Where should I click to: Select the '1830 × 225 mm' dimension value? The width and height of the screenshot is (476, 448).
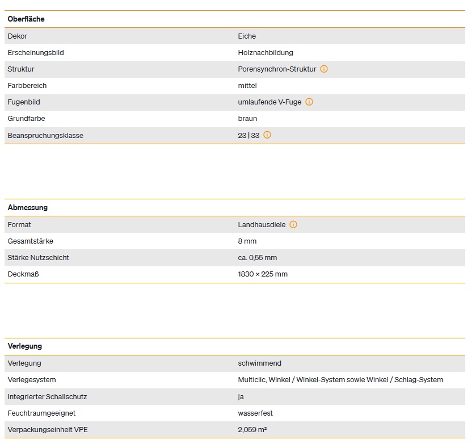263,274
